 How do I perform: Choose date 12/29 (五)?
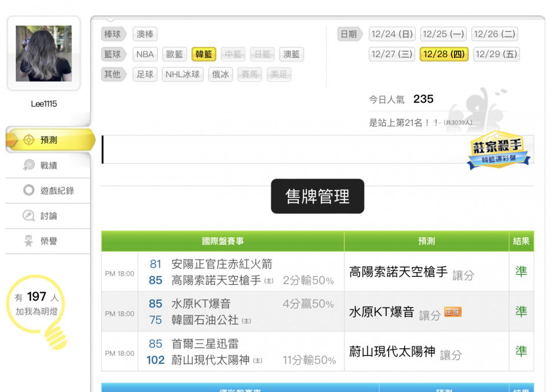[496, 54]
